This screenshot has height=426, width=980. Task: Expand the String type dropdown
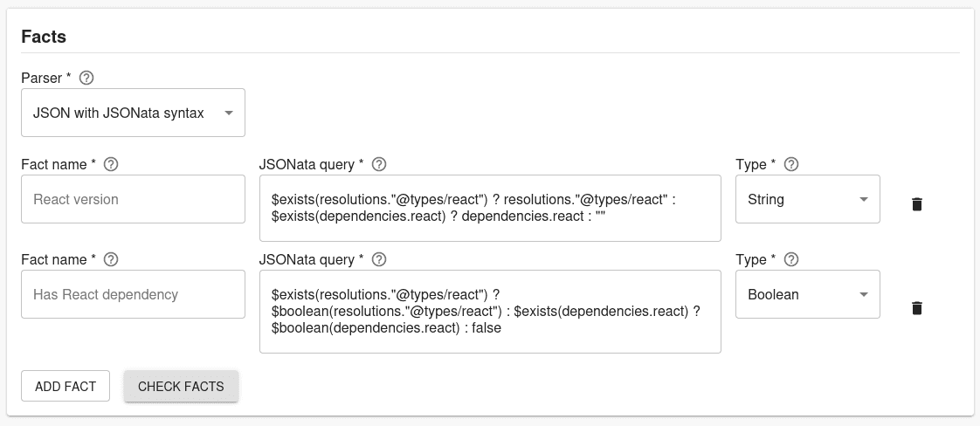click(x=808, y=199)
